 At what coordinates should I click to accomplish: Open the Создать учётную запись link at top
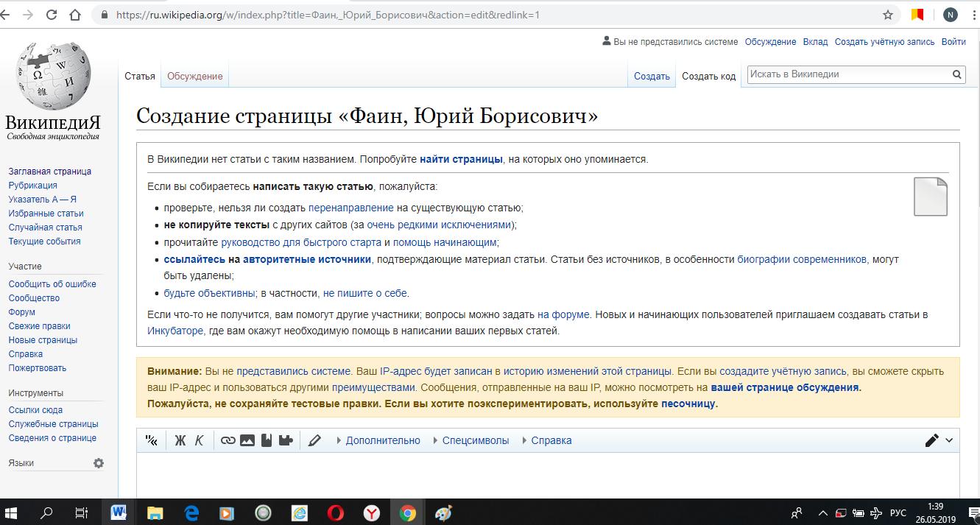(884, 42)
